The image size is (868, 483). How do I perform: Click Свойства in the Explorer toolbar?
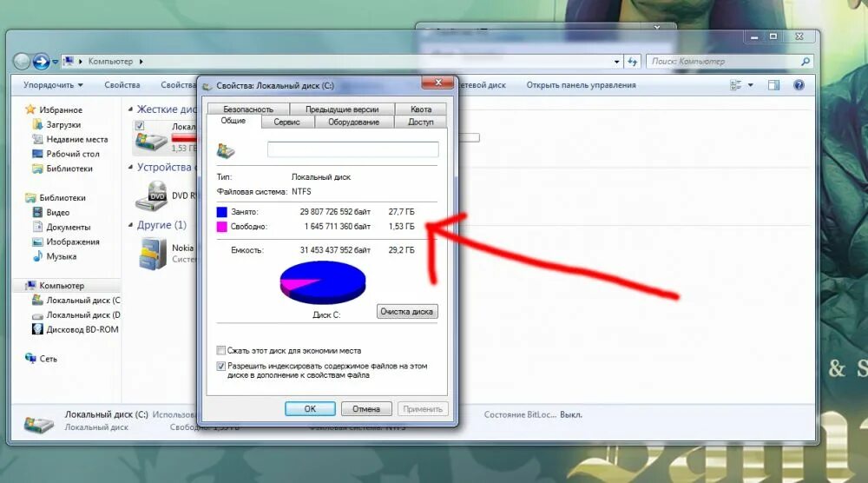click(x=122, y=85)
